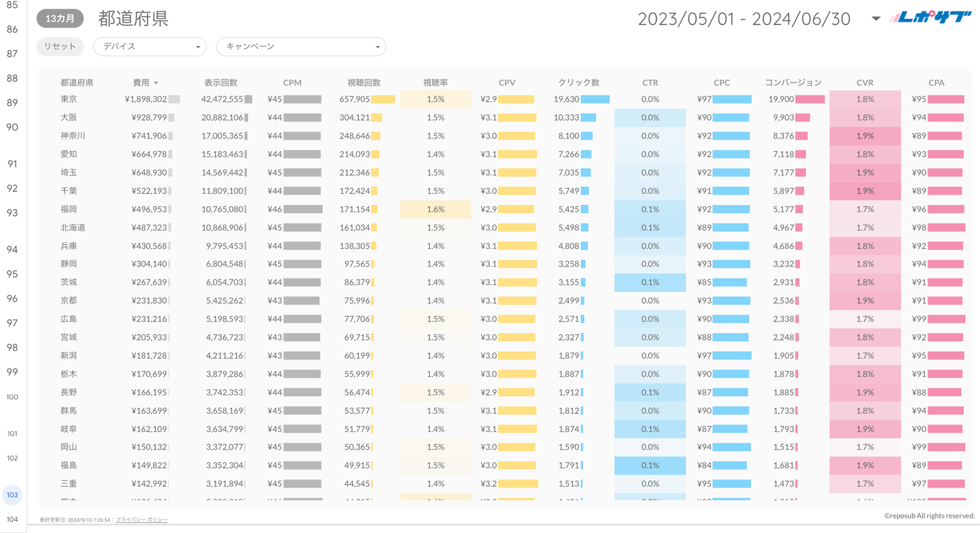Sort by the CPA column header
This screenshot has width=980, height=533.
pyautogui.click(x=936, y=83)
